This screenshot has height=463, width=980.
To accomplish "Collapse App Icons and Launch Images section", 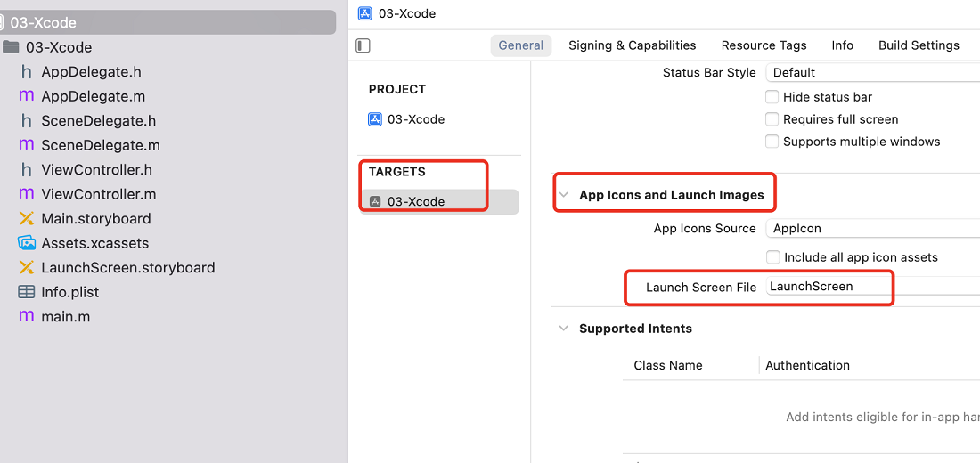I will [564, 195].
